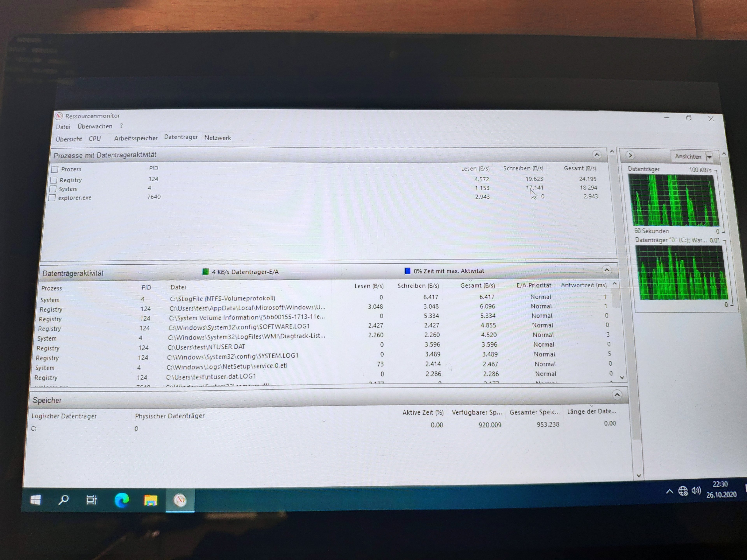Click the network globe tray icon

683,491
